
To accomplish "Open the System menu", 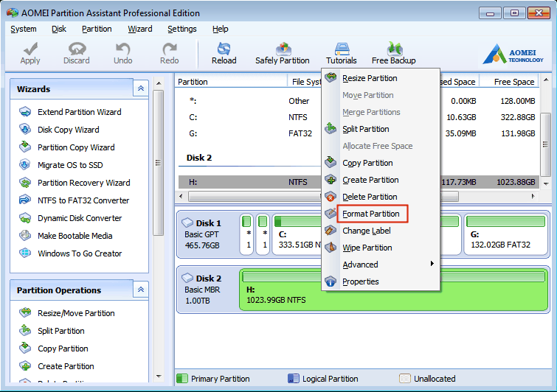I will click(24, 29).
